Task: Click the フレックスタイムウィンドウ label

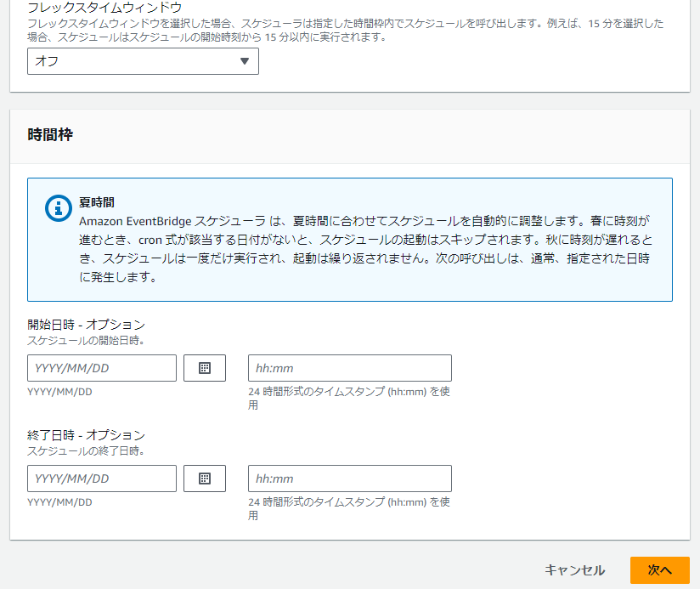Action: coord(104,7)
